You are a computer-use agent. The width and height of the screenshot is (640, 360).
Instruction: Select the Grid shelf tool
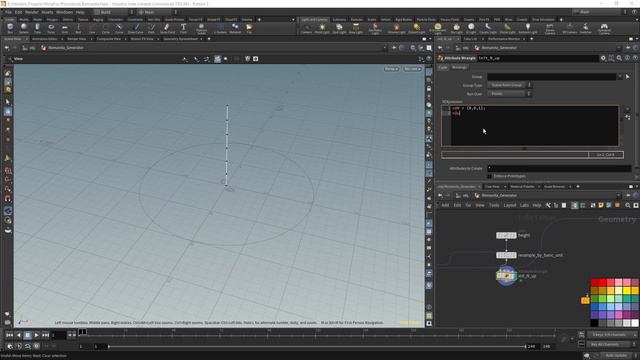(x=64, y=28)
